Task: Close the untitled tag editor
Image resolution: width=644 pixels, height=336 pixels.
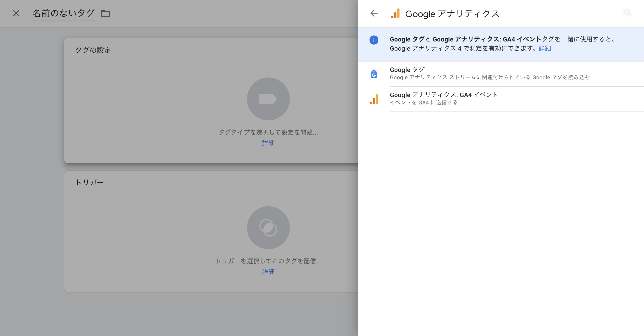Action: coord(16,13)
